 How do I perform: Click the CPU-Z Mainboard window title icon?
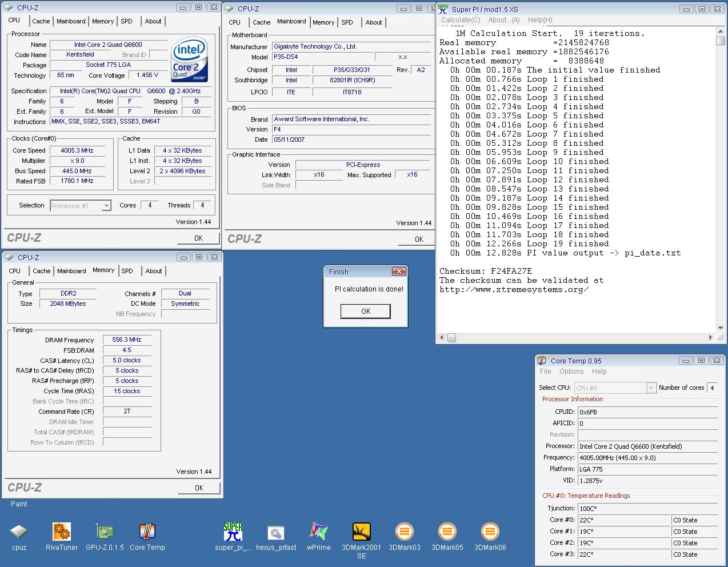point(229,9)
